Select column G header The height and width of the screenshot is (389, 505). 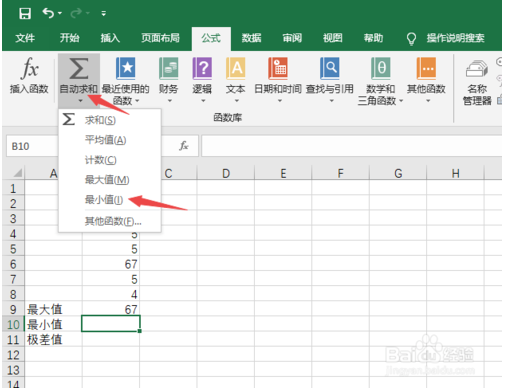click(398, 173)
